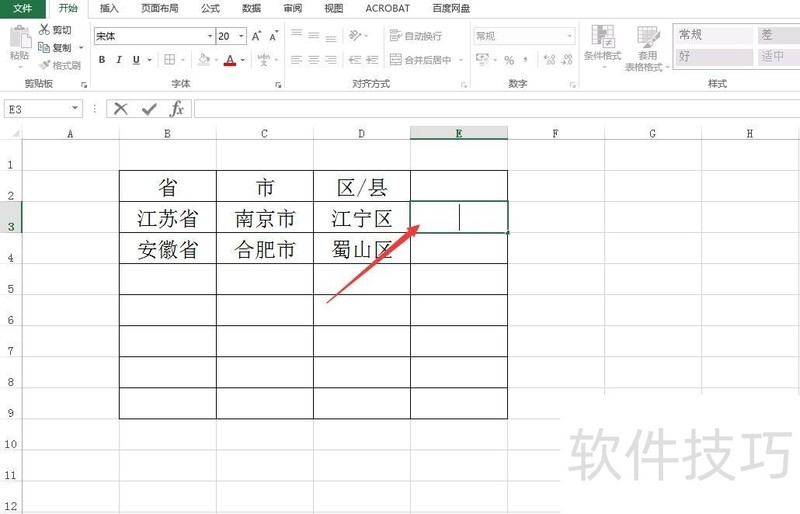Screen dimensions: 800x514
Task: Click into the formula bar
Action: coord(496,109)
